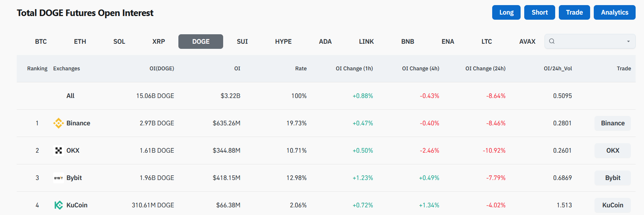This screenshot has height=215, width=644.
Task: Sort by the Rate column header
Action: pyautogui.click(x=301, y=69)
